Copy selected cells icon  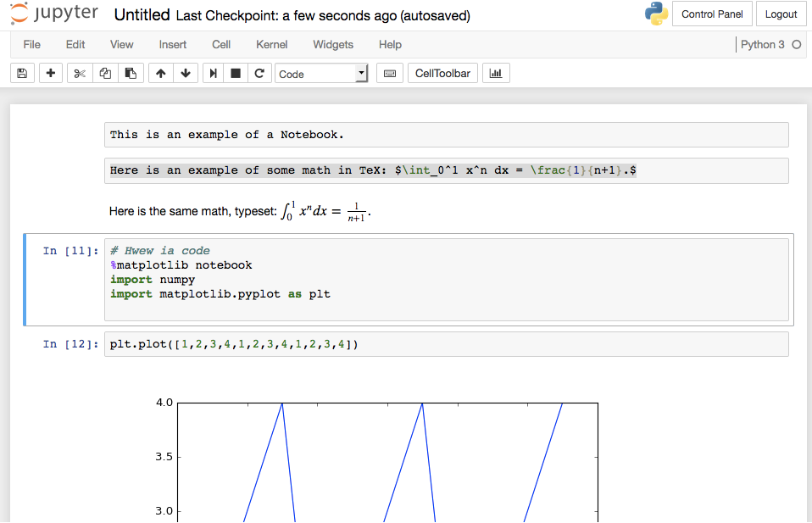(105, 74)
